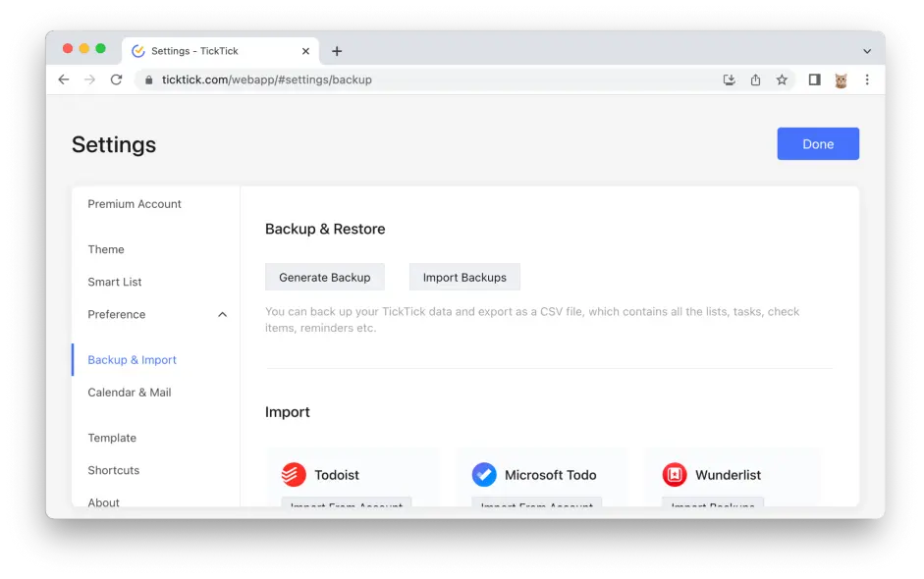Click the Todoist logo icon

point(294,475)
